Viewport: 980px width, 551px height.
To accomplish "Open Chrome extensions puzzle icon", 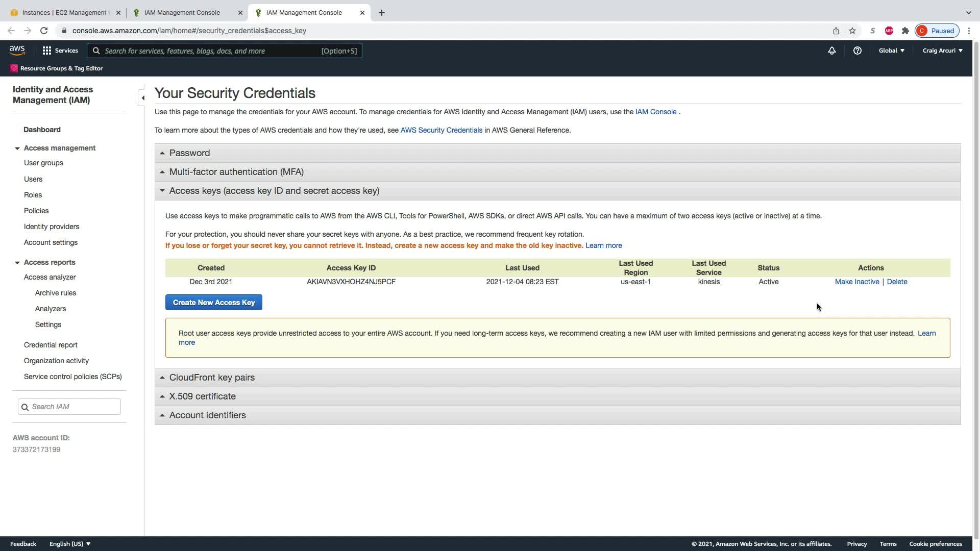I will (905, 31).
